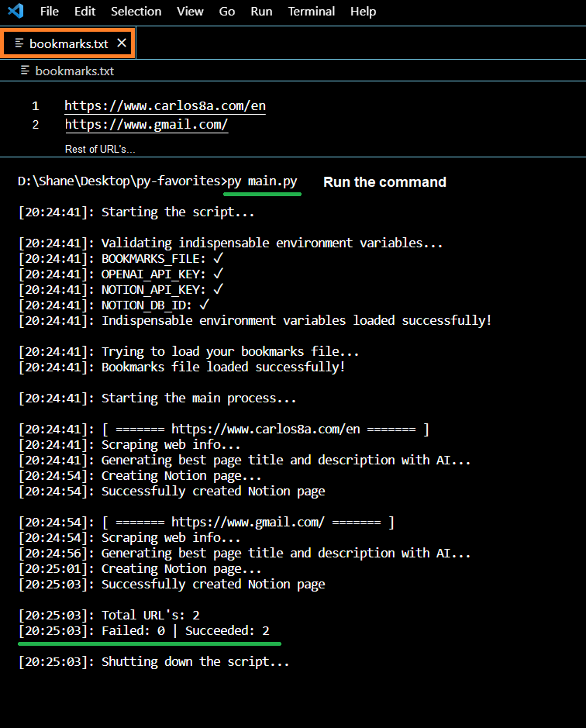Screen dimensions: 586x728
Task: Click the D:\Shane\Desktop\py-favorites prompt path
Action: pyautogui.click(x=122, y=181)
